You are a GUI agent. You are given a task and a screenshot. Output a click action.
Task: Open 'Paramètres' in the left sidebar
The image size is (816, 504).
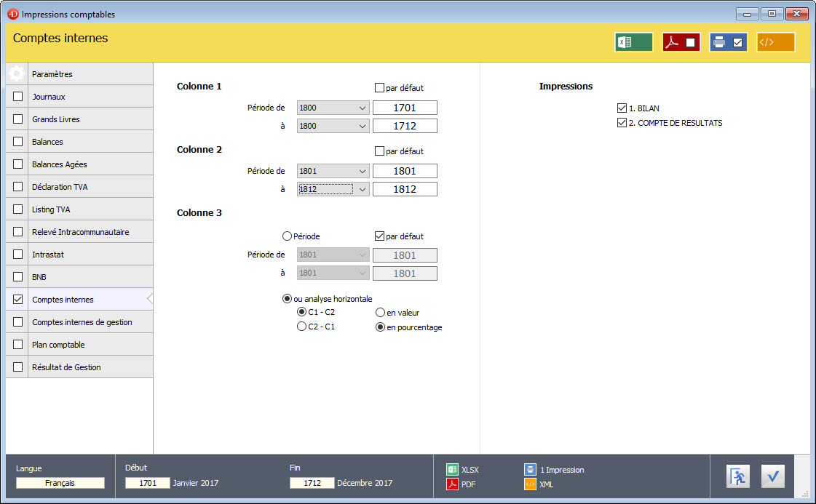(52, 74)
